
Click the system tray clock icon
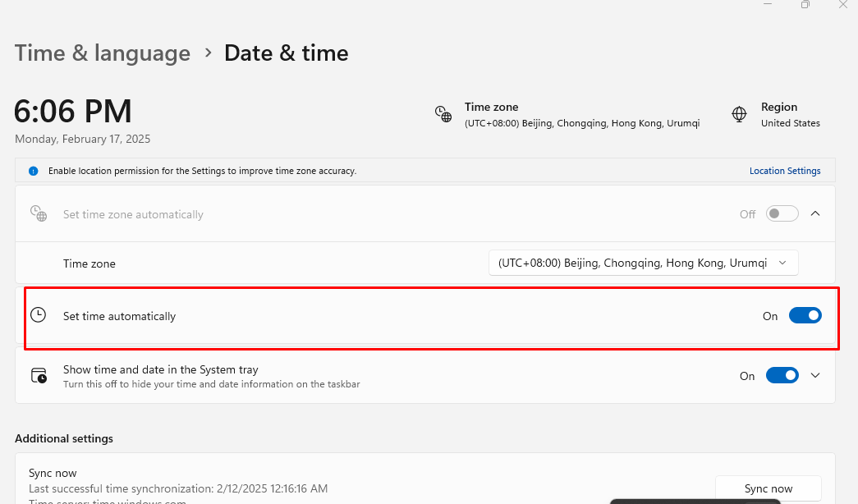point(39,375)
